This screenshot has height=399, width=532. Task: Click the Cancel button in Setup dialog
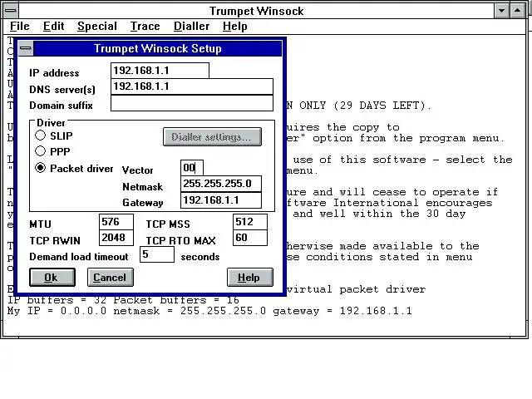coord(111,277)
